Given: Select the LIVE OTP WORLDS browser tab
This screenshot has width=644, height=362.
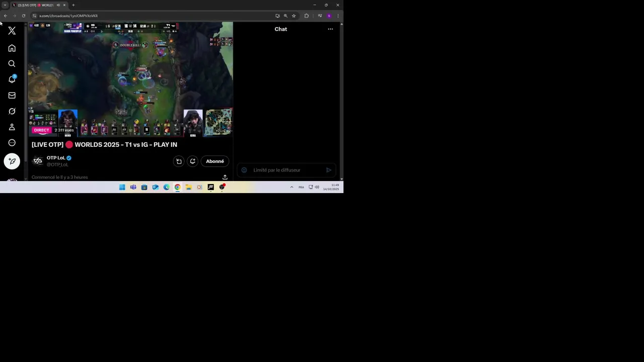Looking at the screenshot, I should pos(38,5).
